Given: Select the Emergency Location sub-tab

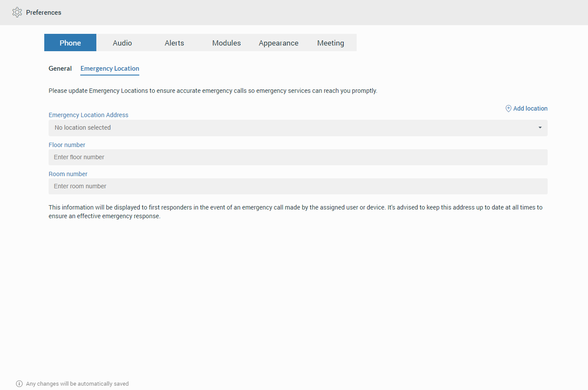Looking at the screenshot, I should (110, 69).
